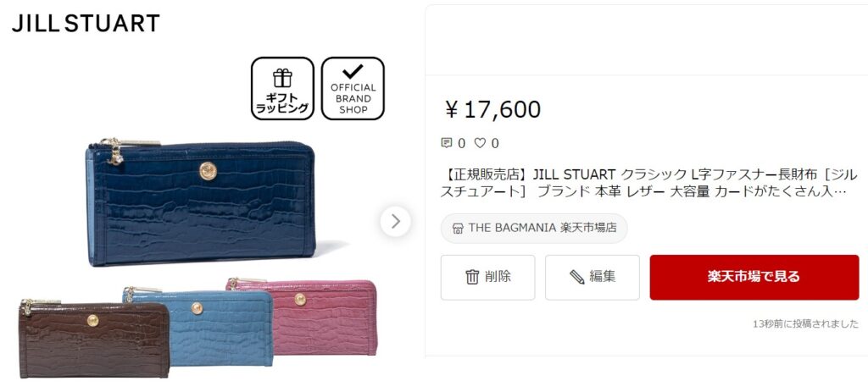Open THE BAGMANIA 楽天市場店 shop link
Image resolution: width=868 pixels, height=392 pixels.
[534, 229]
